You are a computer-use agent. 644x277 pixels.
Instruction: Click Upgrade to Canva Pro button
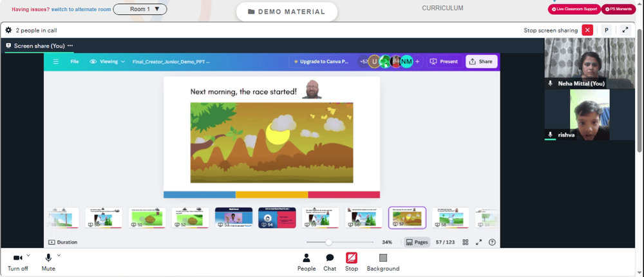pos(321,62)
